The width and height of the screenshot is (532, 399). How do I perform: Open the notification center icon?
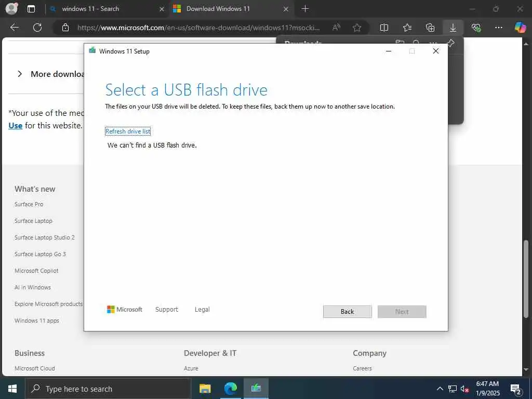516,389
